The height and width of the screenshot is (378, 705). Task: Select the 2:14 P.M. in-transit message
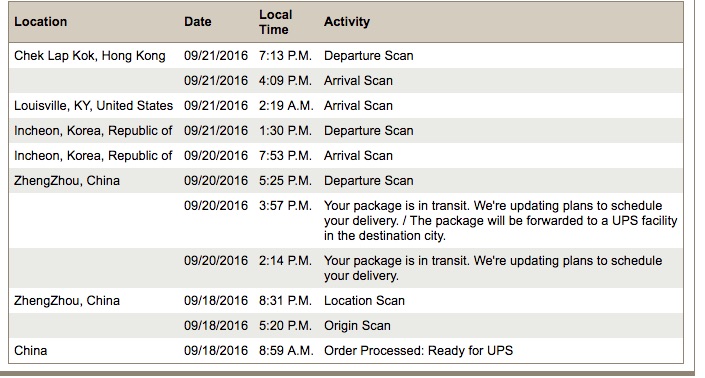[x=493, y=268]
